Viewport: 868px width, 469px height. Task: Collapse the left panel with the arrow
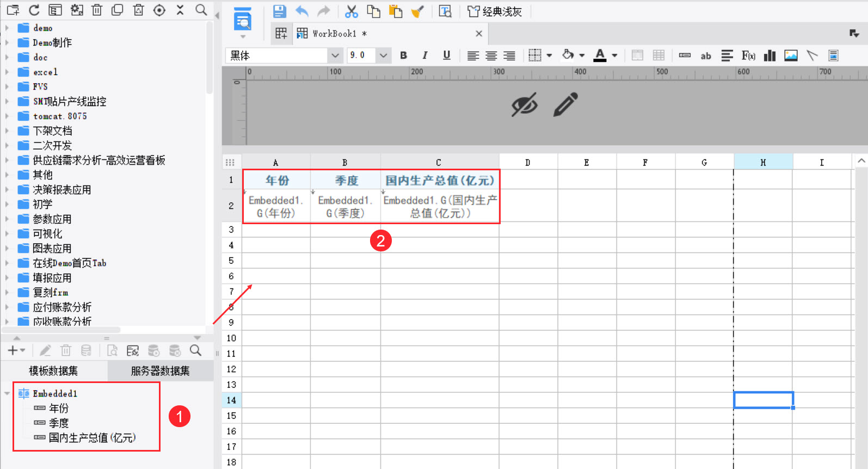pyautogui.click(x=217, y=15)
